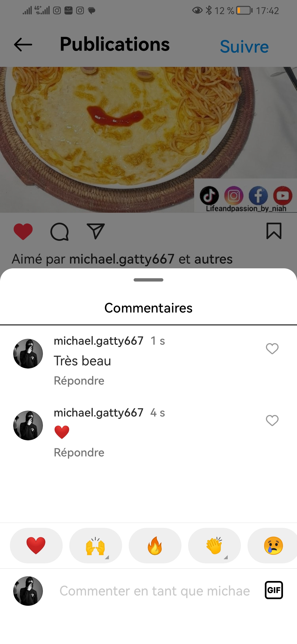Unlike the post with the red heart
The image size is (297, 644).
[x=23, y=231]
